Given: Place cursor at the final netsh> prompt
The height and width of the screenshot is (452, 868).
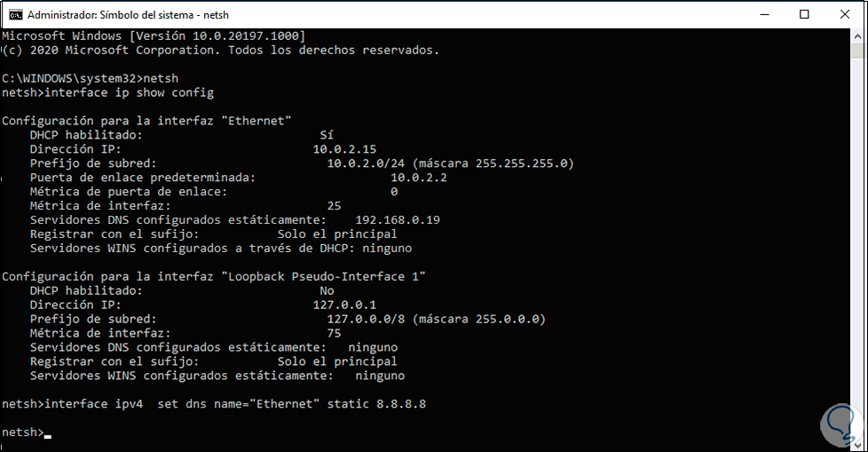Looking at the screenshot, I should point(47,432).
